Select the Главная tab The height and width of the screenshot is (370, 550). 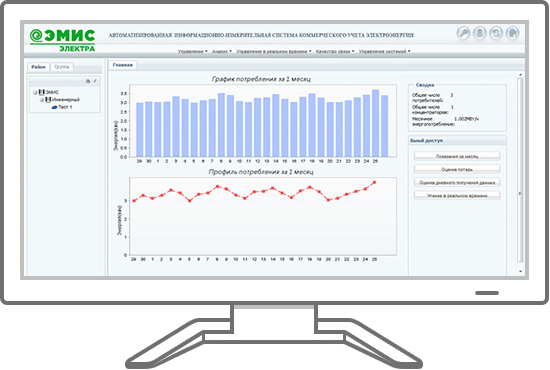[123, 65]
